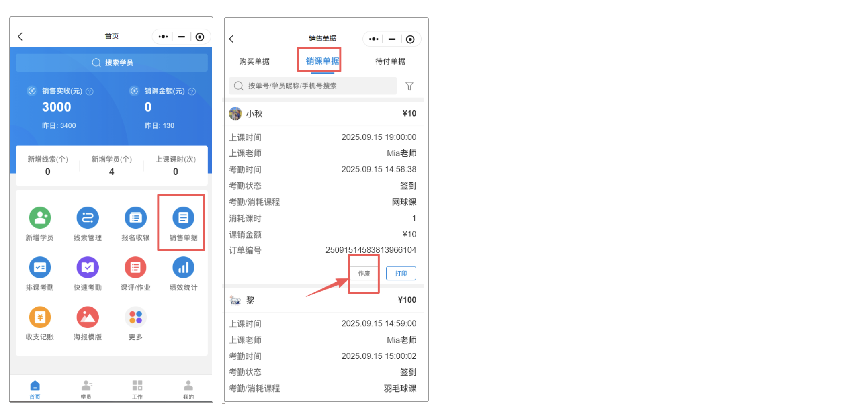The width and height of the screenshot is (868, 413).
Task: Select 排课考勤 (schedule attendance) icon
Action: [x=40, y=273]
